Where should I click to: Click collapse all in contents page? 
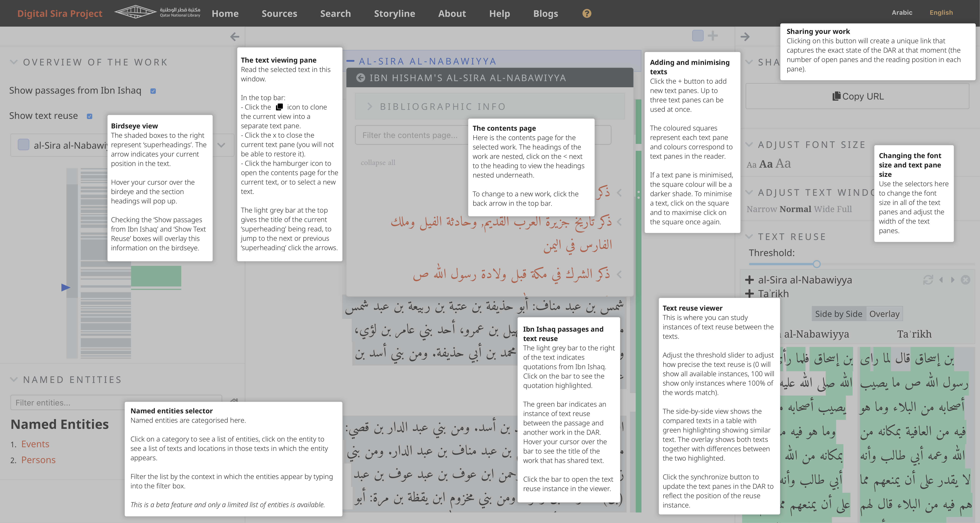(x=378, y=162)
